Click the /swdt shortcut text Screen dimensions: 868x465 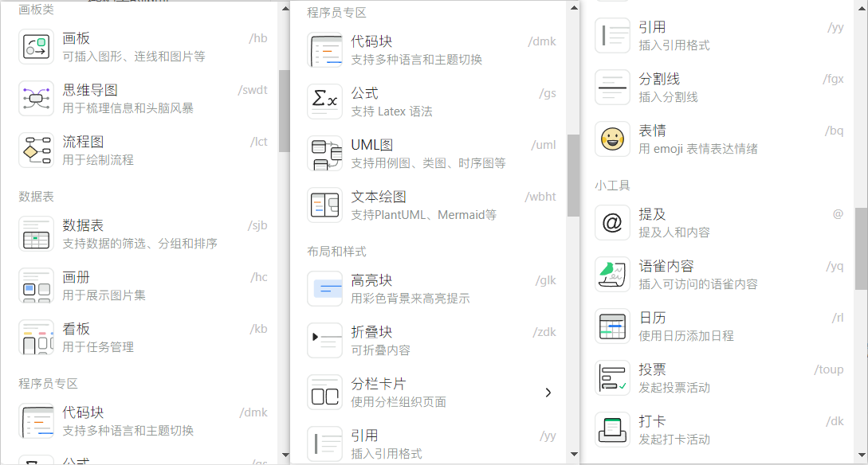click(253, 90)
